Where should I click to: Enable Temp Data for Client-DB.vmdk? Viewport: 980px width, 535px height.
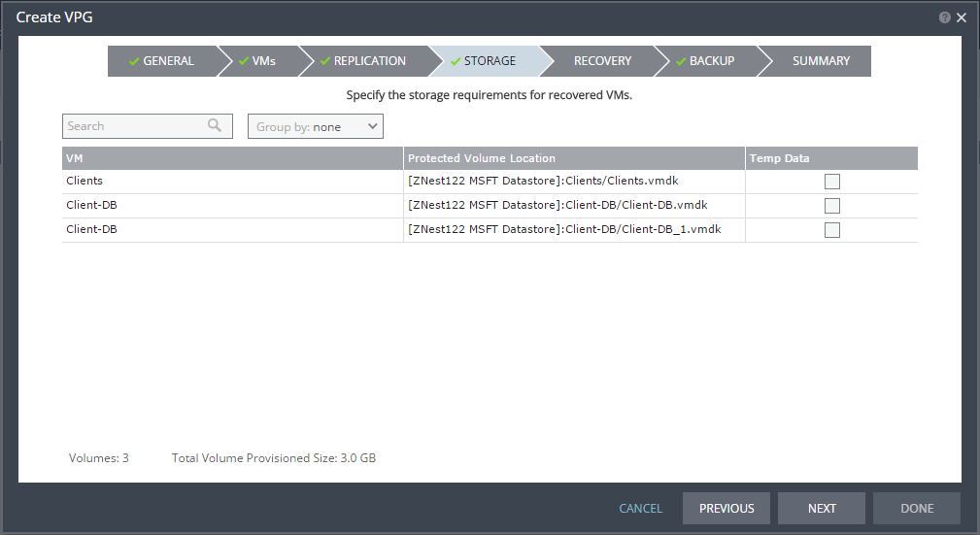tap(831, 206)
